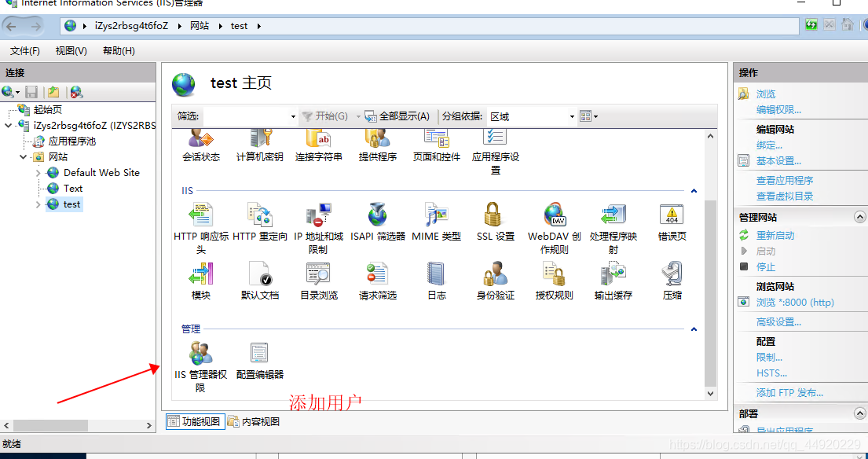Collapse the 网站 tree node
This screenshot has height=459, width=868.
point(24,157)
